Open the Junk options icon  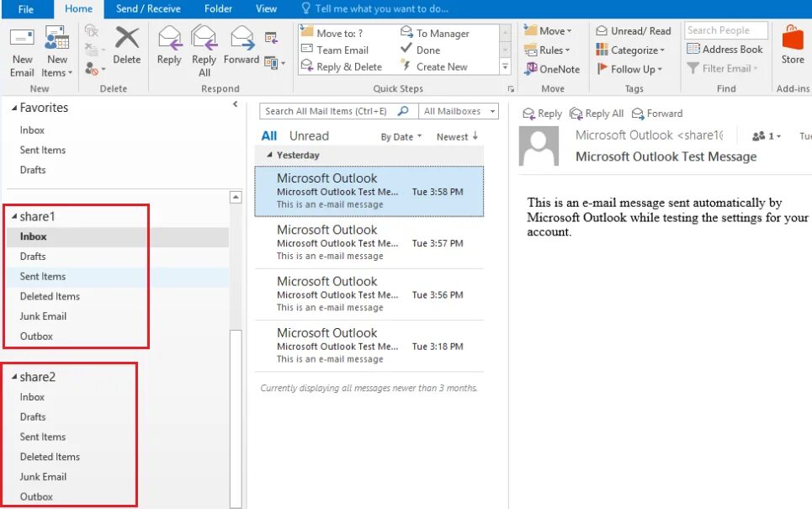click(95, 69)
